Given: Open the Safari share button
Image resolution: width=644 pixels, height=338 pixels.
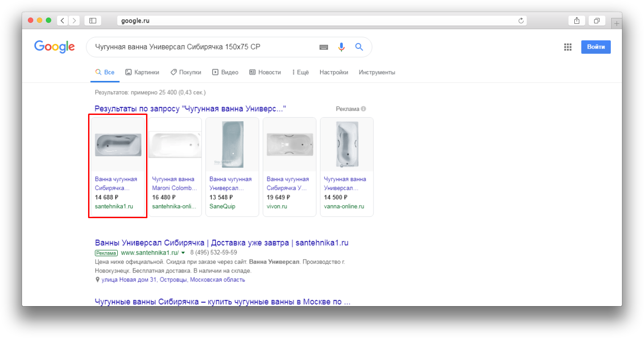Looking at the screenshot, I should pos(577,21).
